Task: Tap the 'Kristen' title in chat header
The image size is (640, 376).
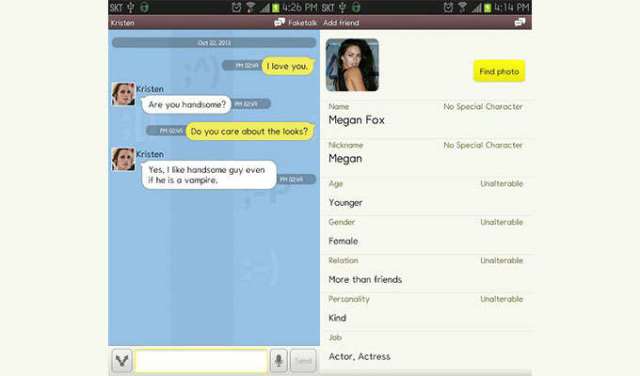Action: (122, 23)
